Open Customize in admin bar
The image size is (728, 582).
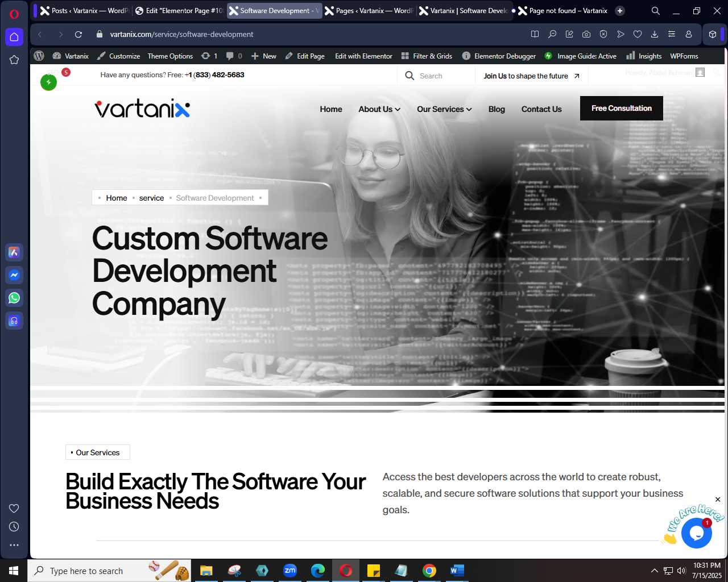click(x=119, y=56)
